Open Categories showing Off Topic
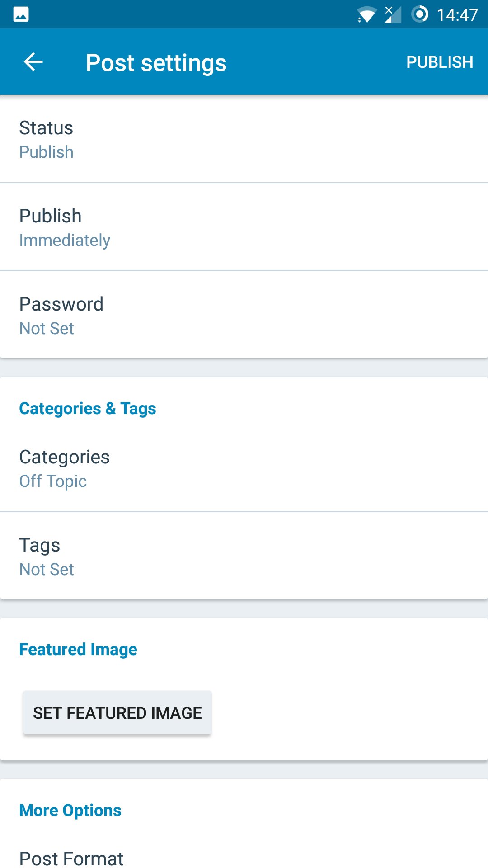 (x=244, y=468)
